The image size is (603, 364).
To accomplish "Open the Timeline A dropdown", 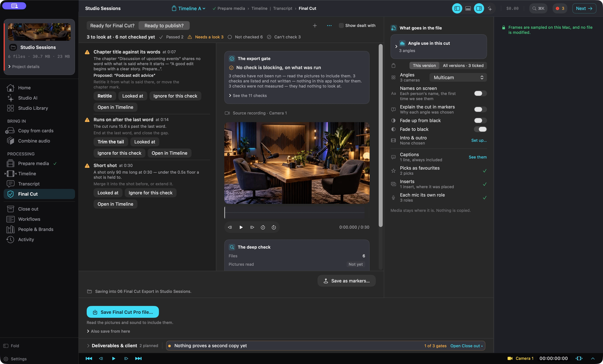I will (188, 9).
